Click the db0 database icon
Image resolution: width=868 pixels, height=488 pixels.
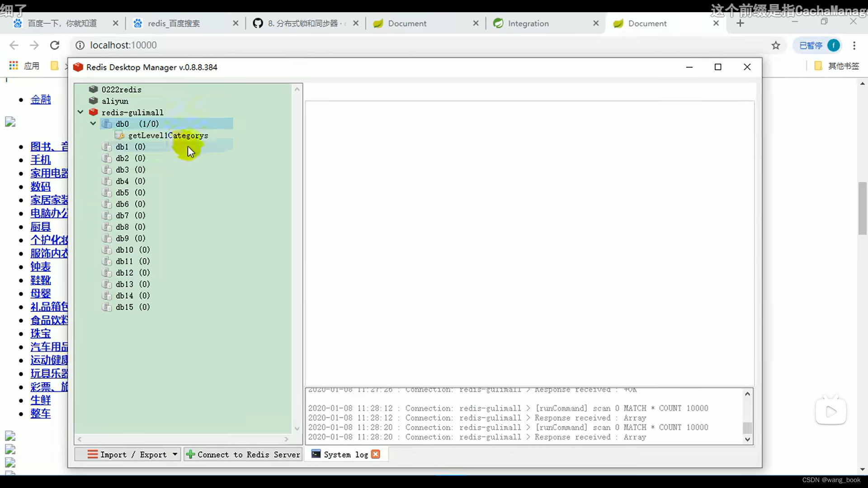click(107, 124)
